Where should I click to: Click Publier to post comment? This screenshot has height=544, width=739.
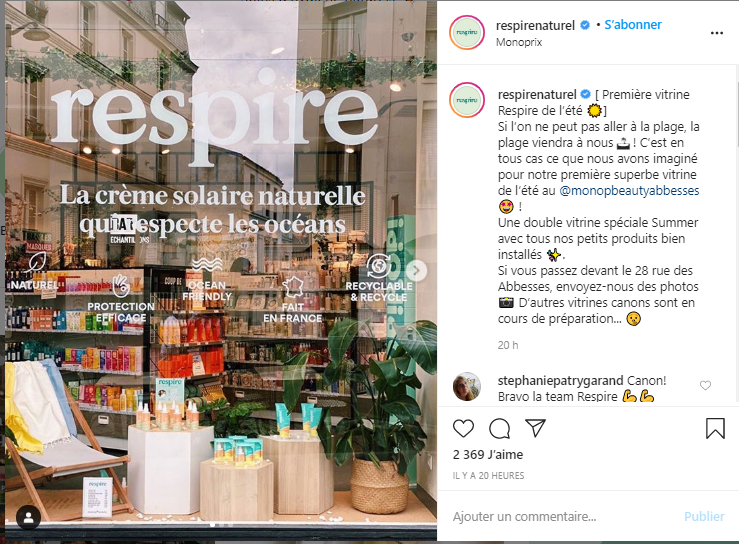point(704,517)
